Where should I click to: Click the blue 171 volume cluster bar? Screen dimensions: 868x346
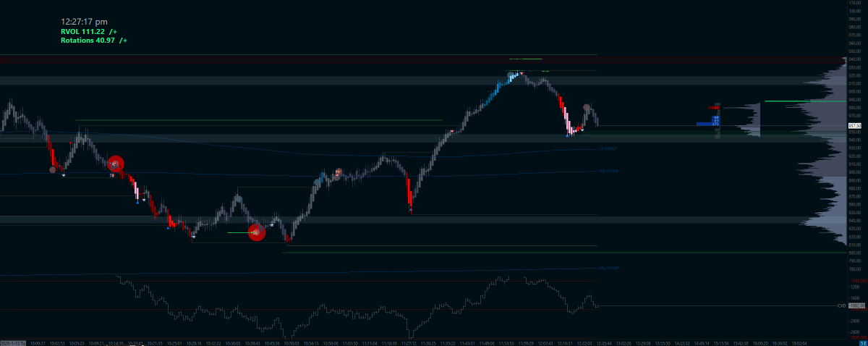(708, 124)
